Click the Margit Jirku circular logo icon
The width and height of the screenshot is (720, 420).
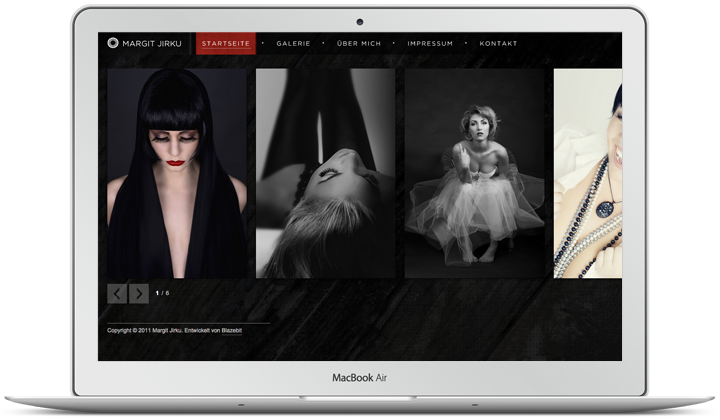point(113,43)
